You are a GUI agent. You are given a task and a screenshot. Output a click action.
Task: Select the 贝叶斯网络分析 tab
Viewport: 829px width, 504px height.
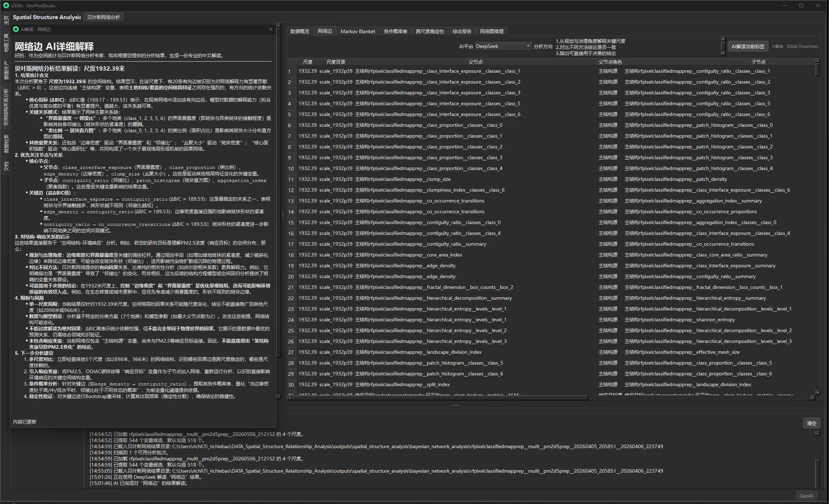[104, 17]
